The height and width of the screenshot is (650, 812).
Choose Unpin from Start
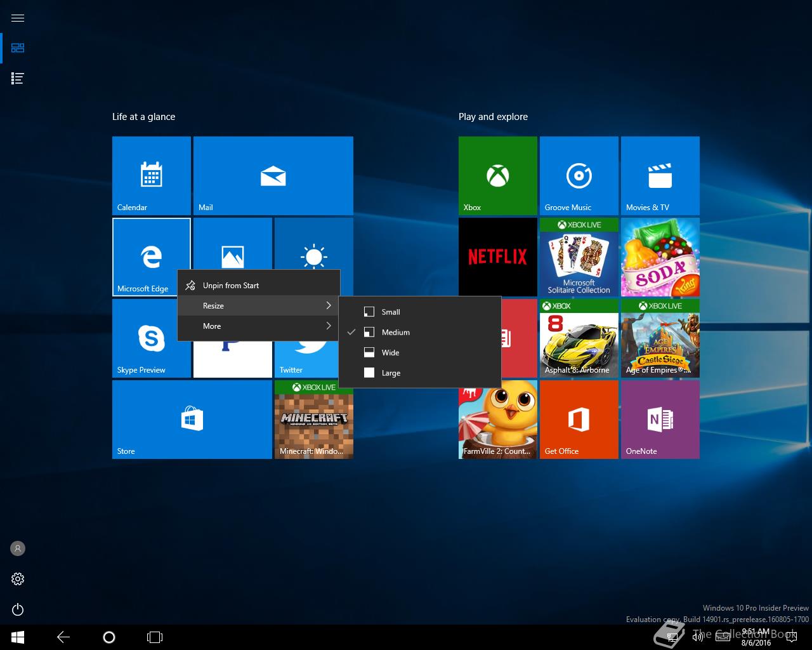tap(259, 286)
